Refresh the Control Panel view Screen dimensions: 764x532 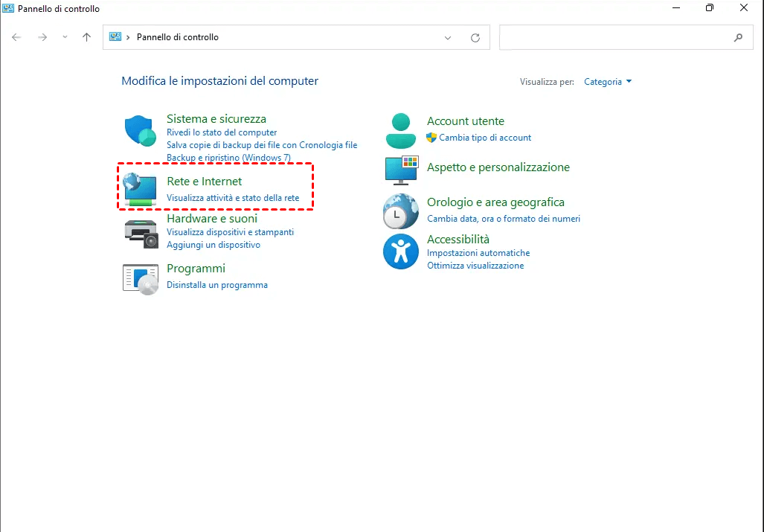click(475, 37)
